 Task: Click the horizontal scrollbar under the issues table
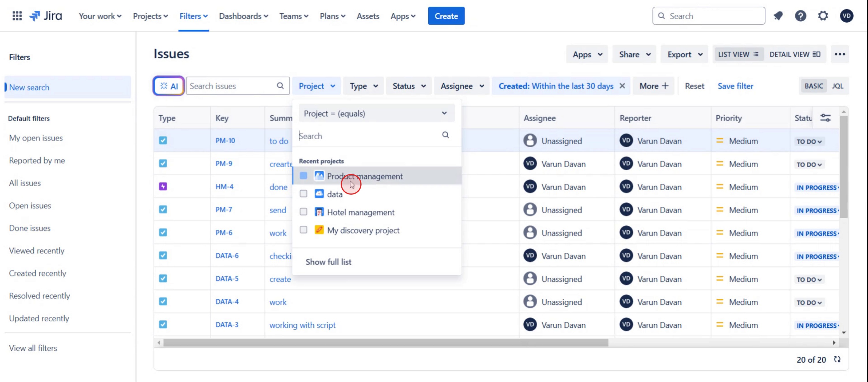(x=386, y=343)
